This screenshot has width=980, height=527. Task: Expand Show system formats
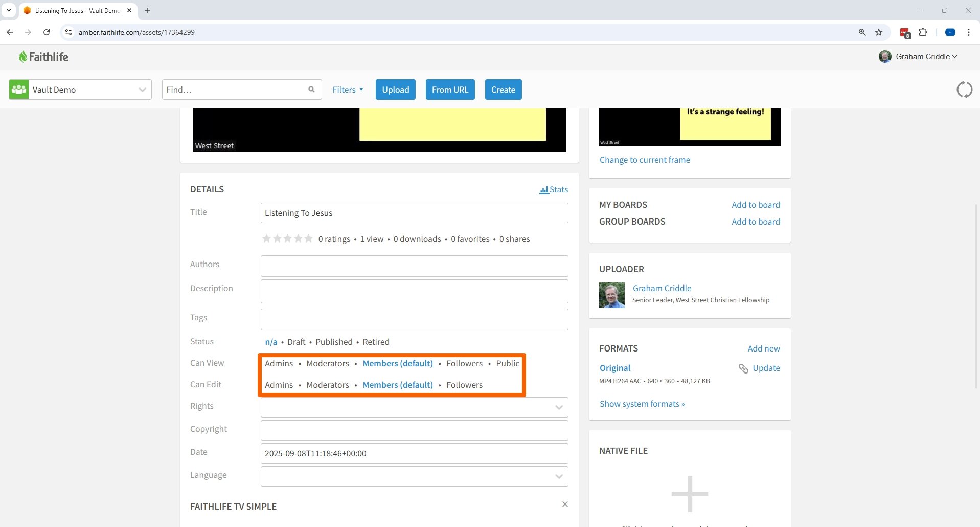point(642,404)
